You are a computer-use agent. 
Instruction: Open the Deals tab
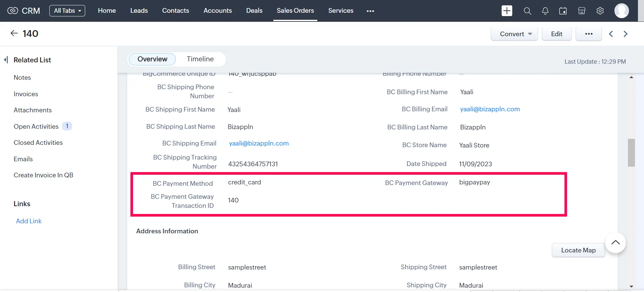pos(254,11)
